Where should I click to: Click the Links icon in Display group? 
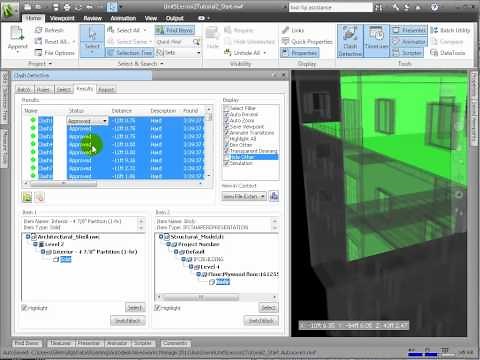[285, 30]
